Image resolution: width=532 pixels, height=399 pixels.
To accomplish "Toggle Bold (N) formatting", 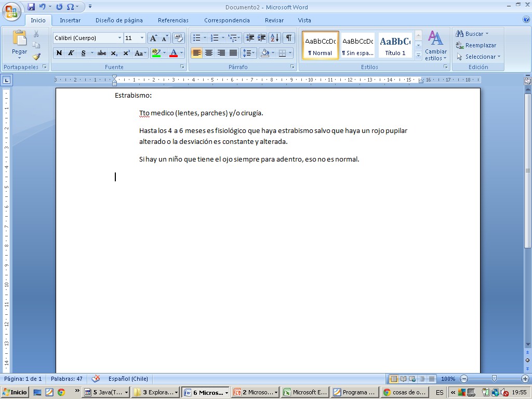I will (59, 53).
